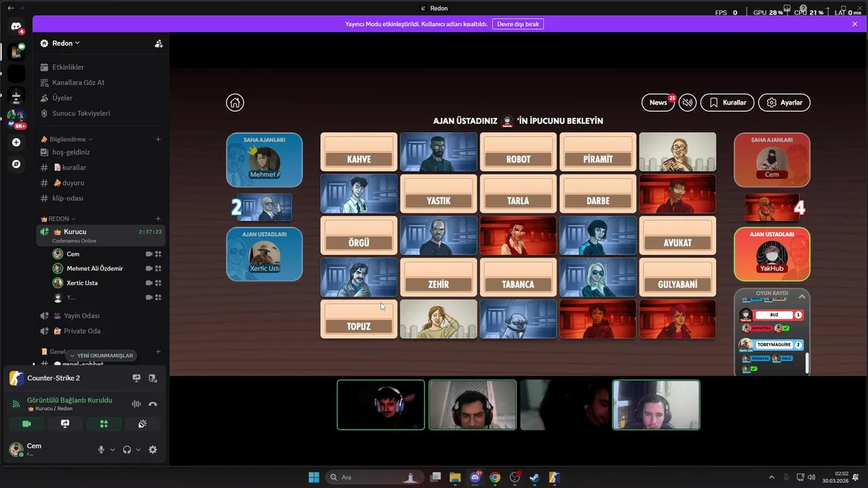The width and height of the screenshot is (868, 488).
Task: Click the TOPUZ word card
Action: (359, 319)
